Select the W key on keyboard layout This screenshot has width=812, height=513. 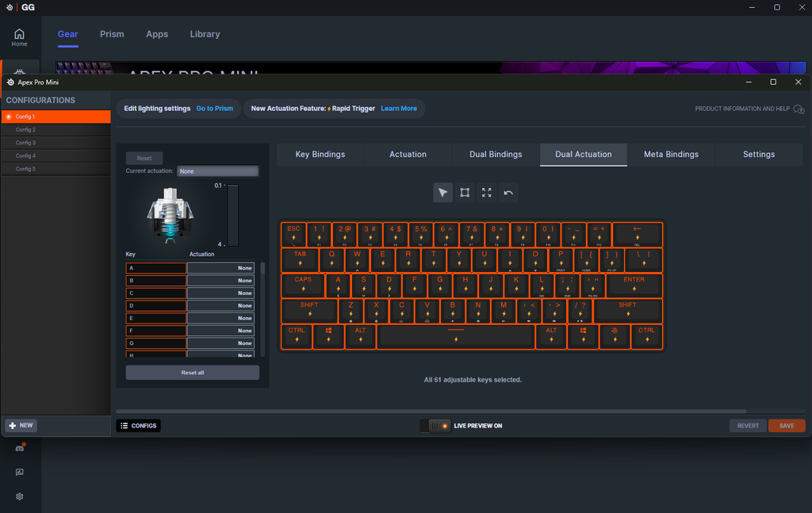(x=357, y=260)
